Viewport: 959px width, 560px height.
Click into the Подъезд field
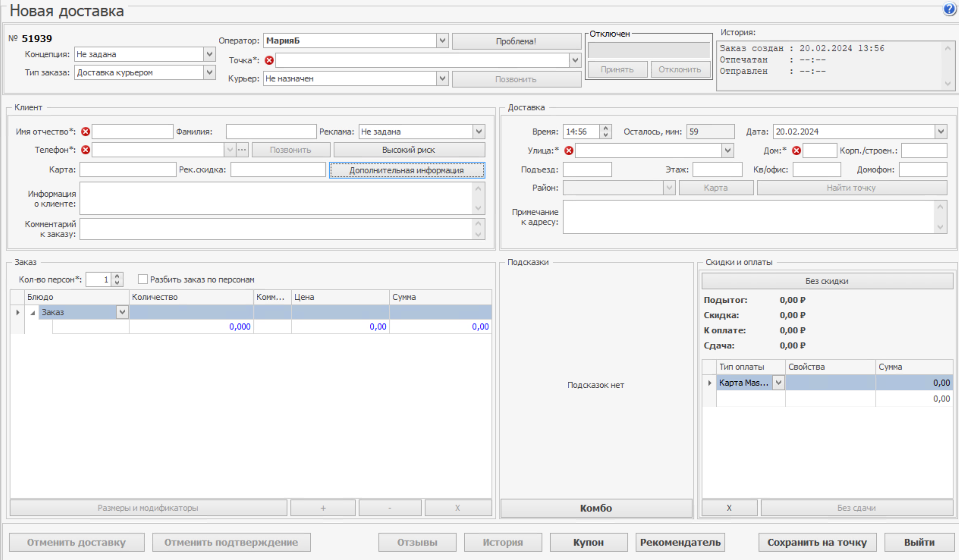coord(587,170)
